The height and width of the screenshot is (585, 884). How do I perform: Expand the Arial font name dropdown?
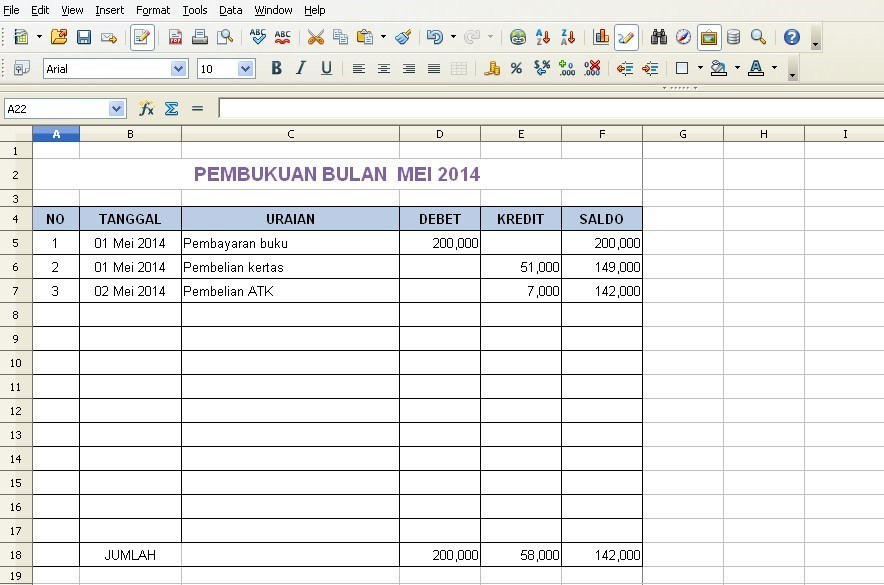pyautogui.click(x=179, y=68)
